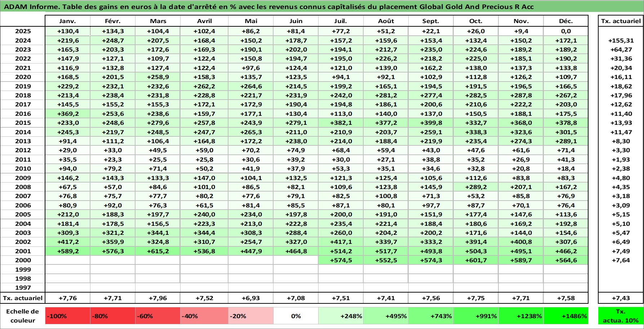
Task: Select the 2001 row label
Action: pos(23,251)
